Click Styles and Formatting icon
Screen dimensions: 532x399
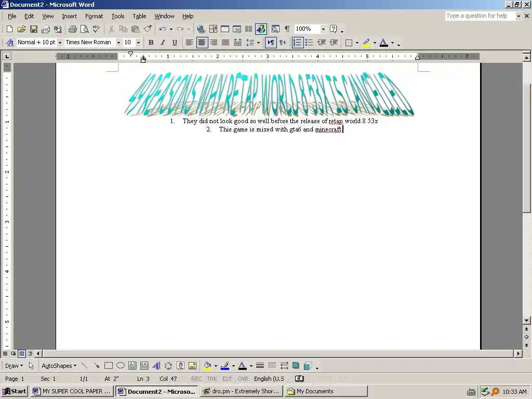point(10,43)
